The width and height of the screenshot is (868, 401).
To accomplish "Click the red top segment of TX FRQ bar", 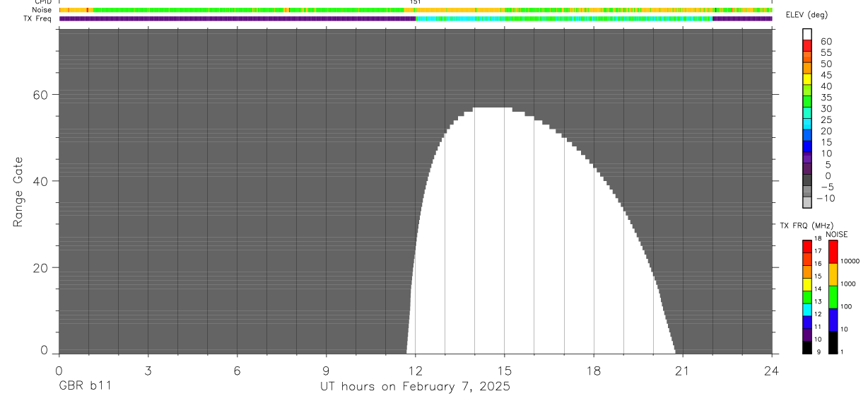I will (807, 245).
